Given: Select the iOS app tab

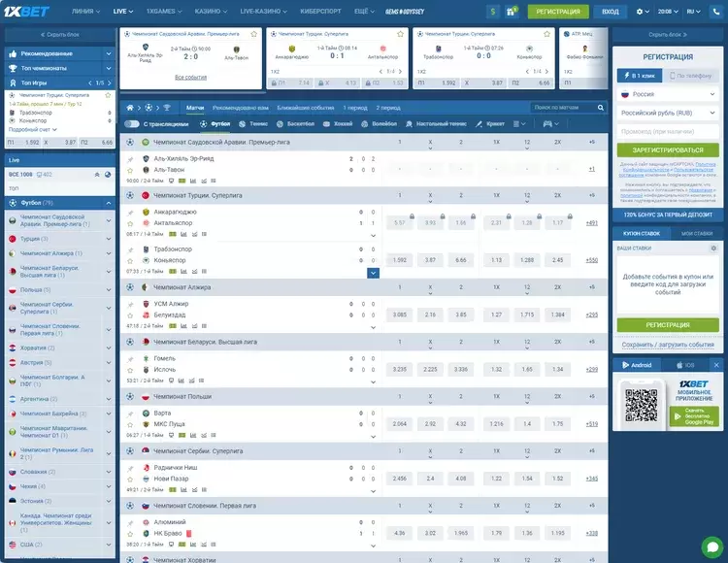Looking at the screenshot, I should [685, 365].
